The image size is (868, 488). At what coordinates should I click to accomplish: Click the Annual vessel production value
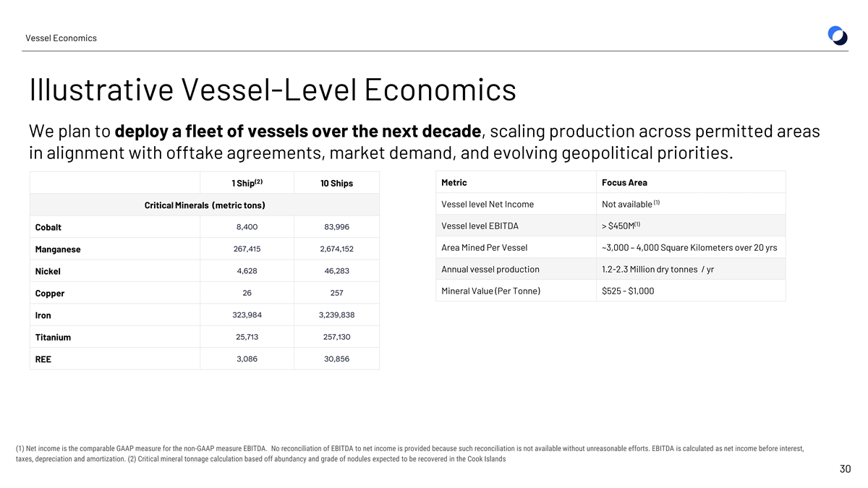click(659, 270)
